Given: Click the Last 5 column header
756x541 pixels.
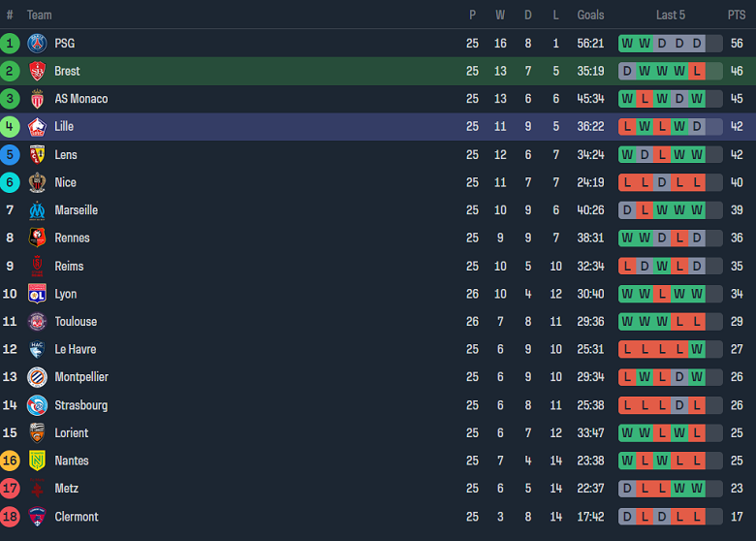Looking at the screenshot, I should pyautogui.click(x=671, y=15).
